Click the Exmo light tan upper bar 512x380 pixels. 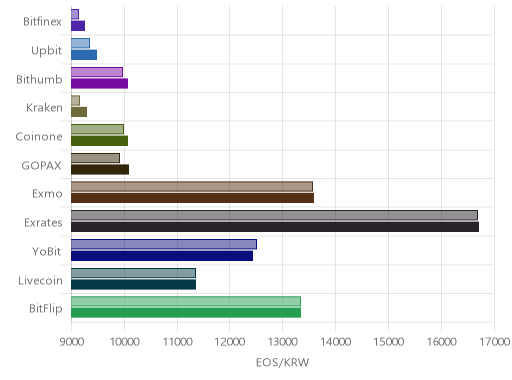192,187
